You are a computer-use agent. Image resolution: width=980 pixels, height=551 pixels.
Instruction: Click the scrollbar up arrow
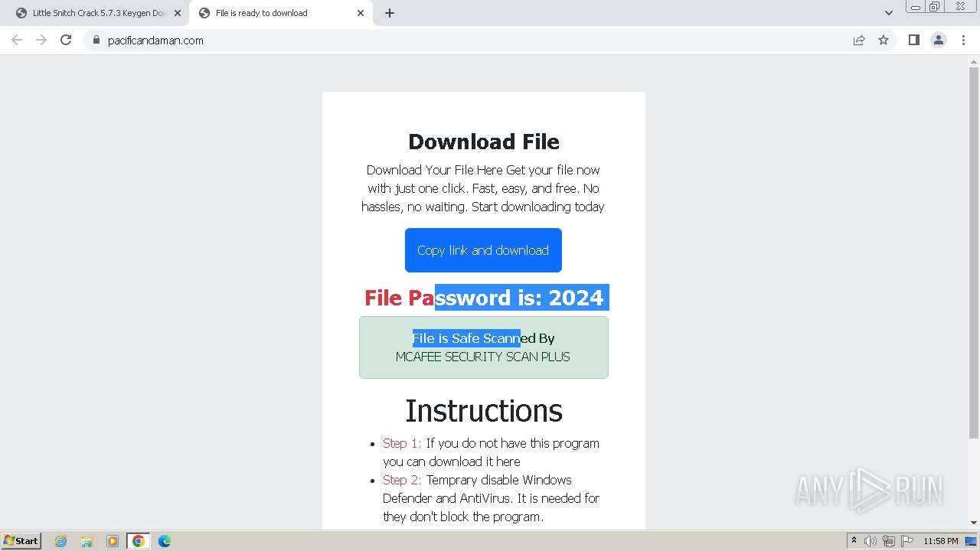point(974,61)
